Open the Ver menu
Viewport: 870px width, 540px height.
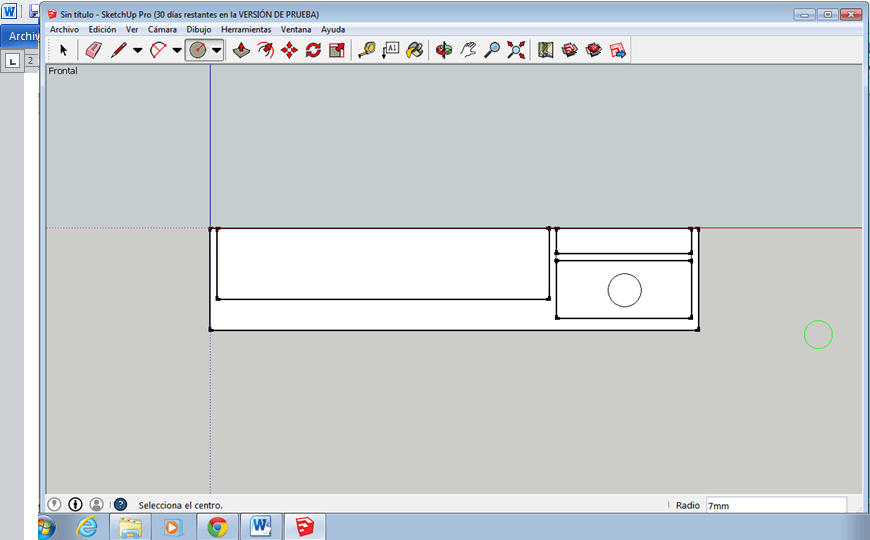[x=132, y=29]
